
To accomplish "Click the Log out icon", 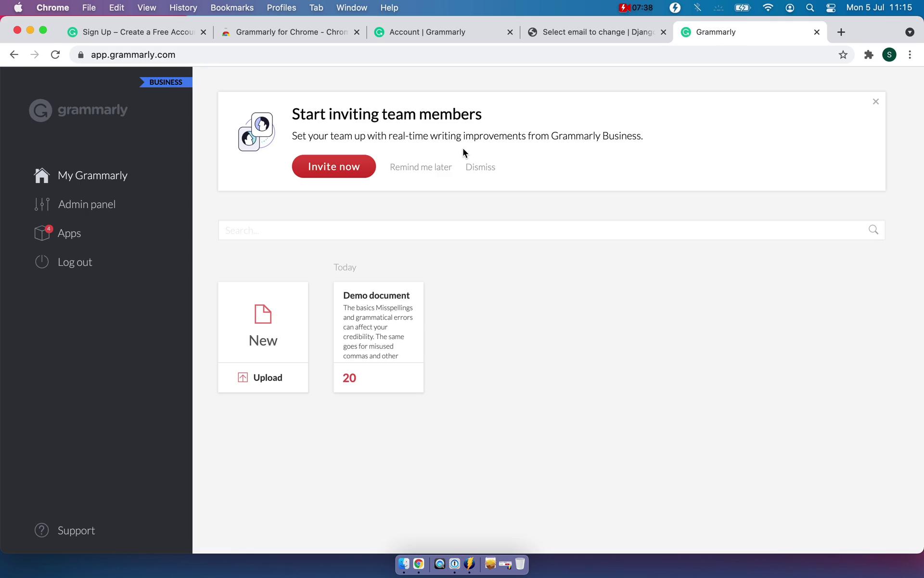I will point(42,262).
